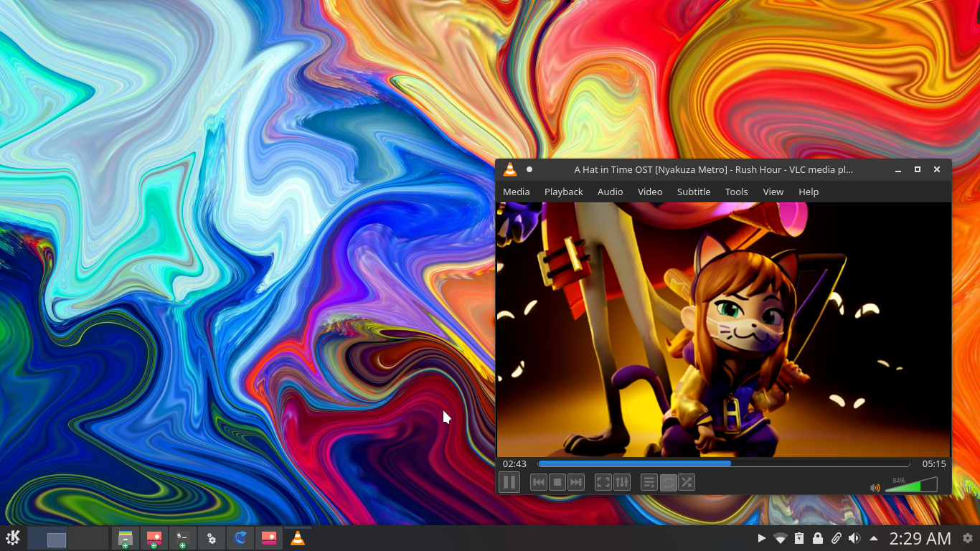Open the Subtitle menu
This screenshot has width=980, height=551.
[694, 192]
